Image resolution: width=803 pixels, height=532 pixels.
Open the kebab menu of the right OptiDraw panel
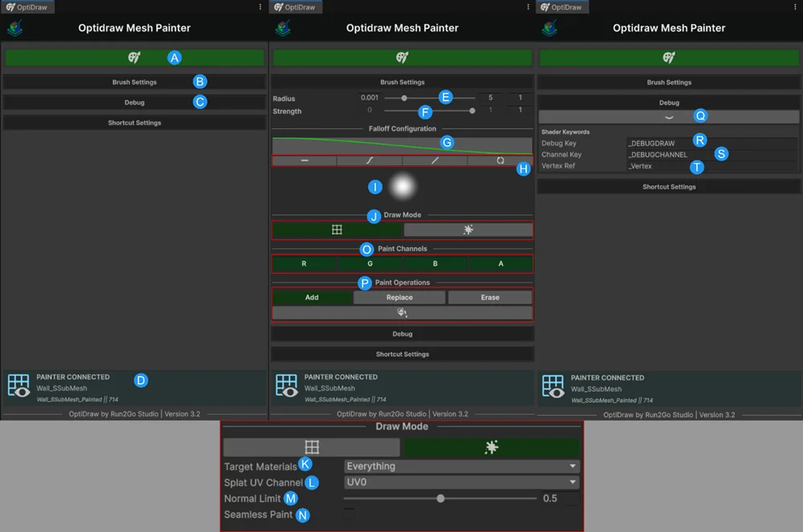pyautogui.click(x=795, y=6)
